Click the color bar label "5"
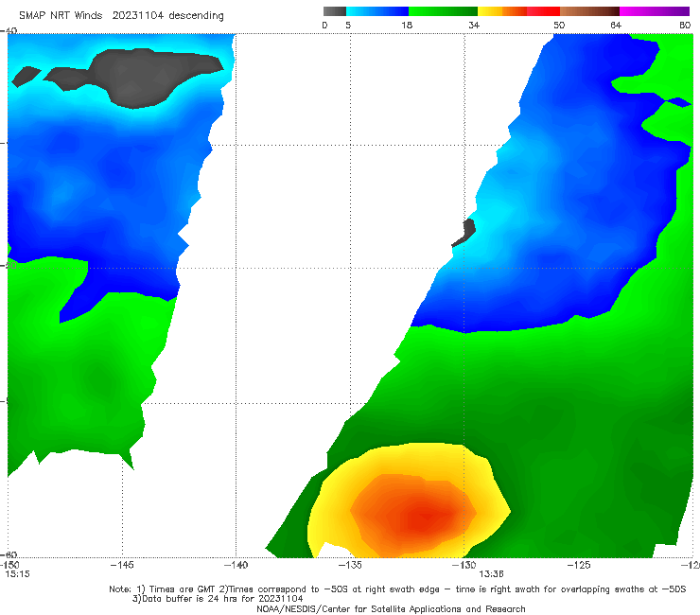The width and height of the screenshot is (700, 615). pyautogui.click(x=348, y=25)
